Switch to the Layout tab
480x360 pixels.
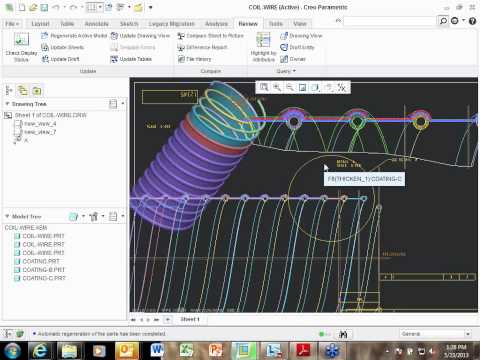pos(40,24)
